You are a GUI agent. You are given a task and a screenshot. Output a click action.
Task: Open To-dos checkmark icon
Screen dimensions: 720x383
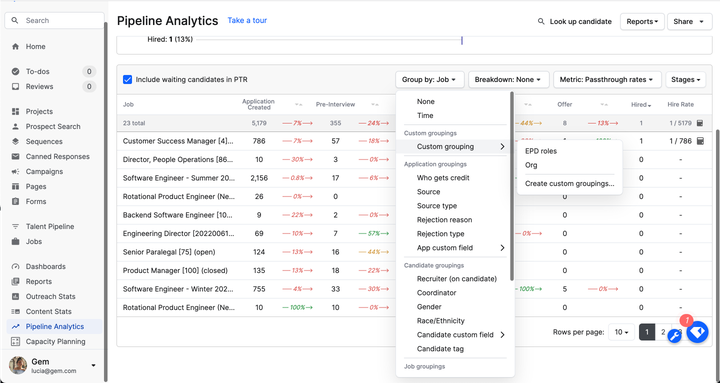(16, 71)
